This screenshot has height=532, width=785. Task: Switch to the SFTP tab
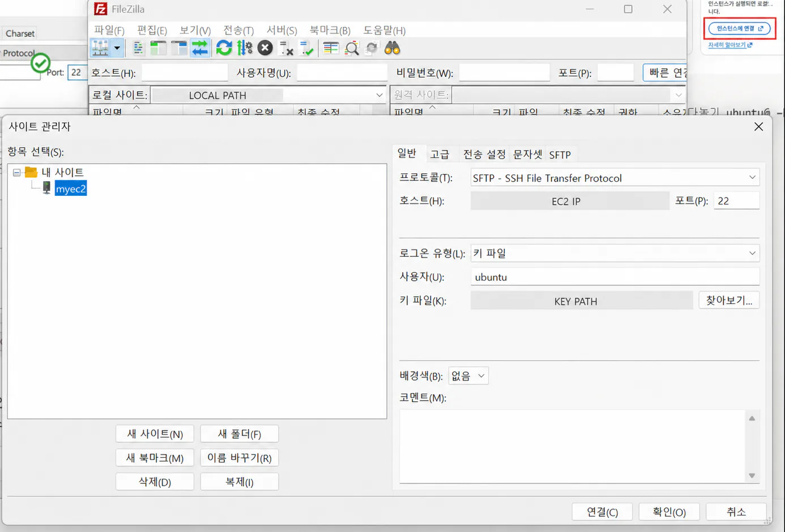coord(560,155)
